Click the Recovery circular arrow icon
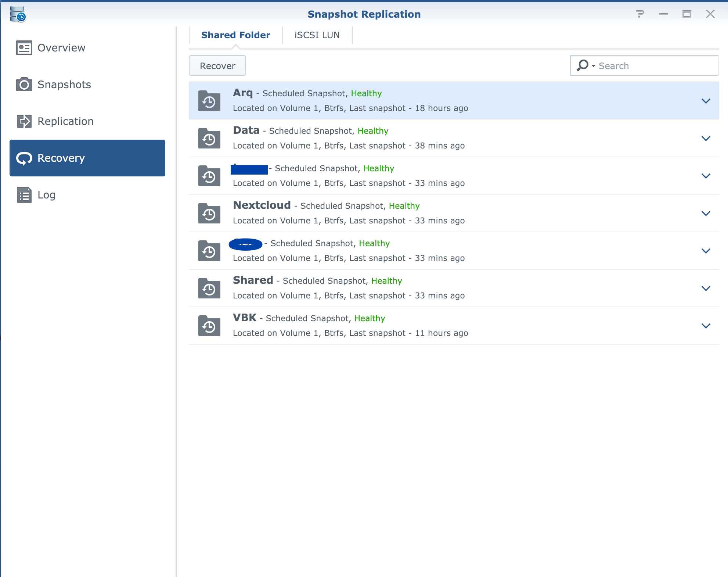This screenshot has width=728, height=577. [x=24, y=158]
